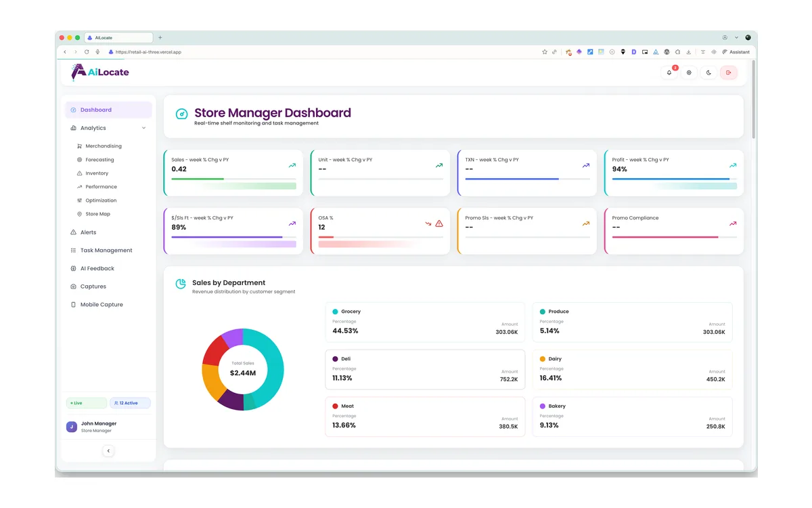The width and height of the screenshot is (812, 508).
Task: Open the notifications bell
Action: coord(669,72)
